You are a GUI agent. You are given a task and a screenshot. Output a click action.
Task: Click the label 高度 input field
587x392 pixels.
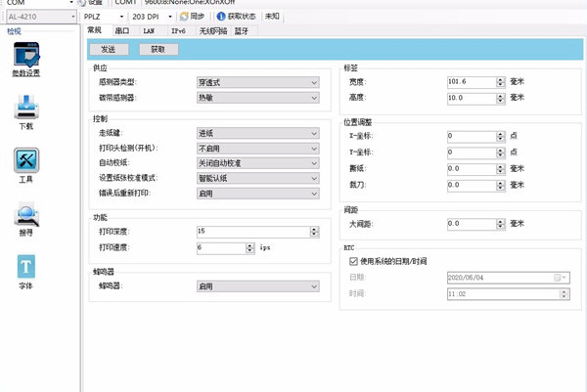(472, 99)
